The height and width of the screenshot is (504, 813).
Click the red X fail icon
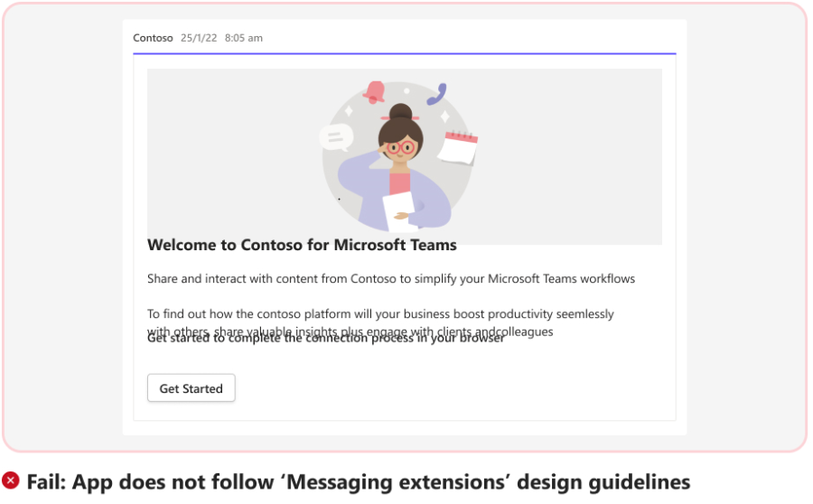(x=11, y=481)
